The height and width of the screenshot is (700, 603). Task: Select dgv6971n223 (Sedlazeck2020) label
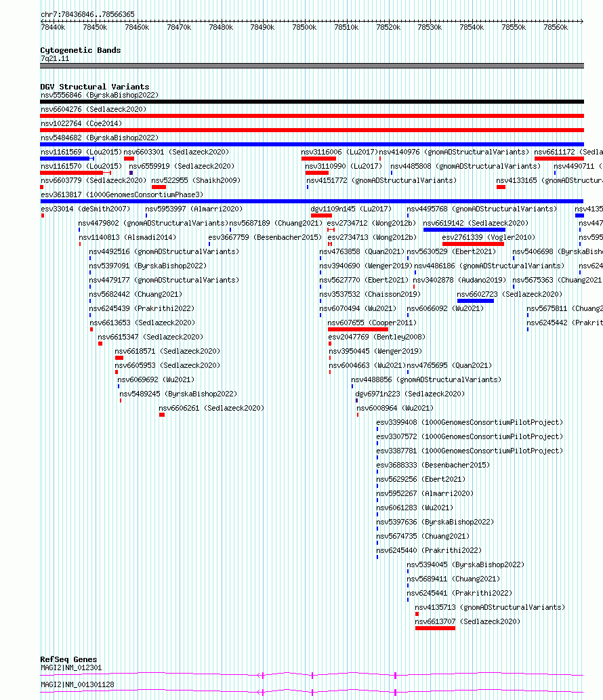(x=410, y=394)
